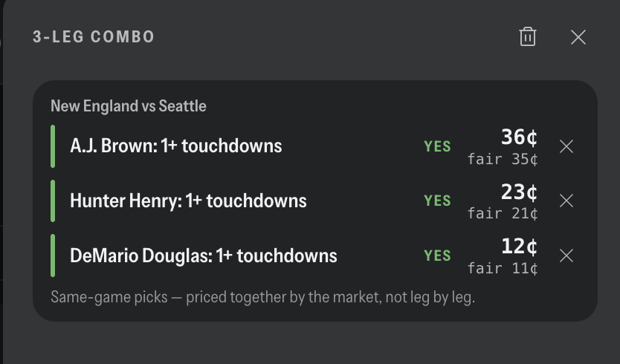
Task: Click the 36¢ price for A.J. Brown
Action: (519, 137)
